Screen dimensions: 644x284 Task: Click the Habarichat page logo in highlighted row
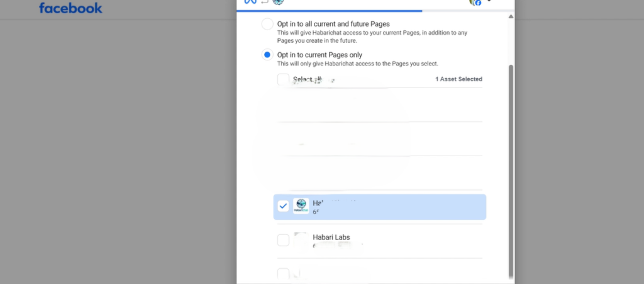(x=301, y=207)
